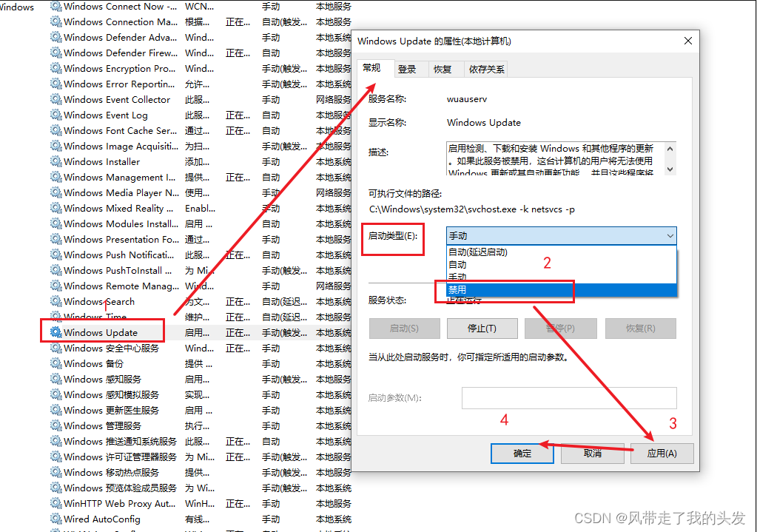The width and height of the screenshot is (757, 532).
Task: Select Windows Time service row
Action: pyautogui.click(x=201, y=317)
